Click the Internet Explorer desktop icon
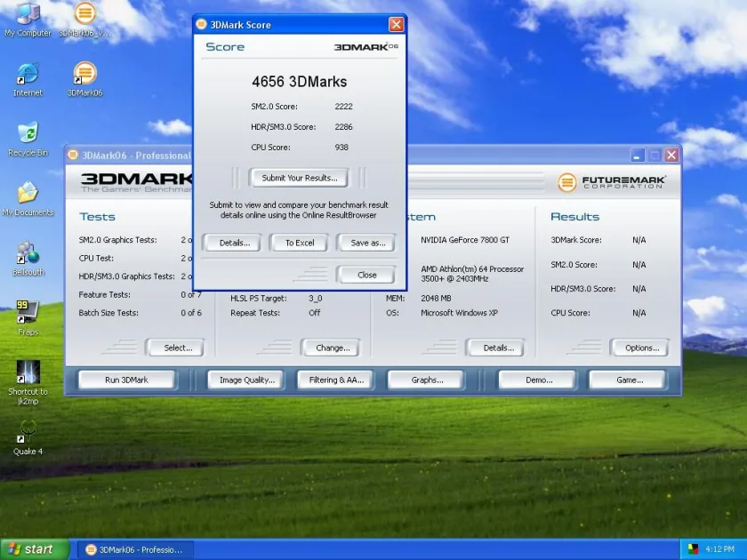The height and width of the screenshot is (560, 747). pos(28,79)
